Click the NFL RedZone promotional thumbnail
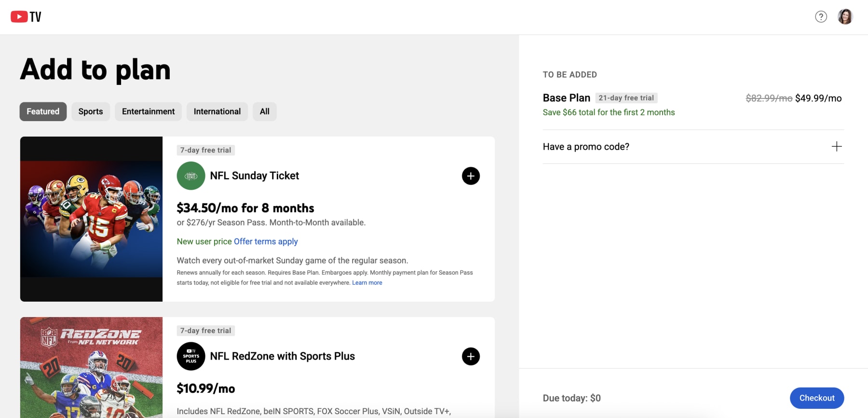 [x=91, y=367]
